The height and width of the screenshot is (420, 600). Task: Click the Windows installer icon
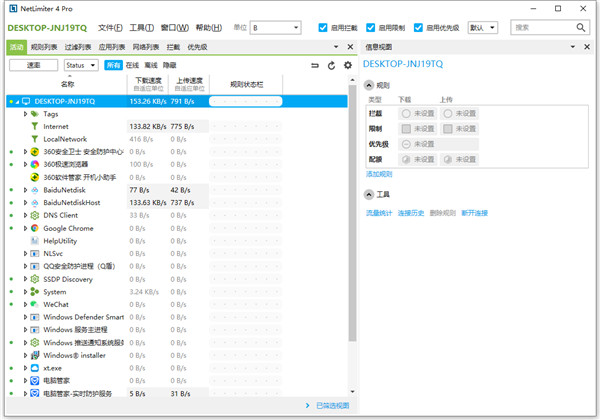tap(35, 355)
